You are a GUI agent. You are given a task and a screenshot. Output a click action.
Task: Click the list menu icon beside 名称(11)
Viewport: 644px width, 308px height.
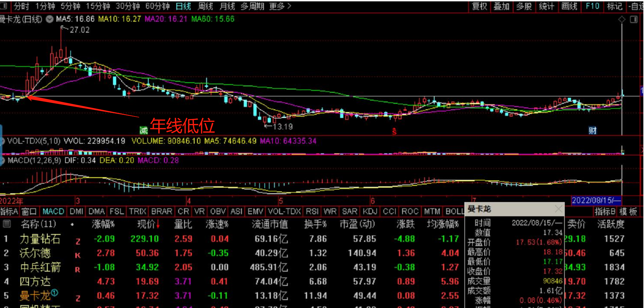pos(6,224)
